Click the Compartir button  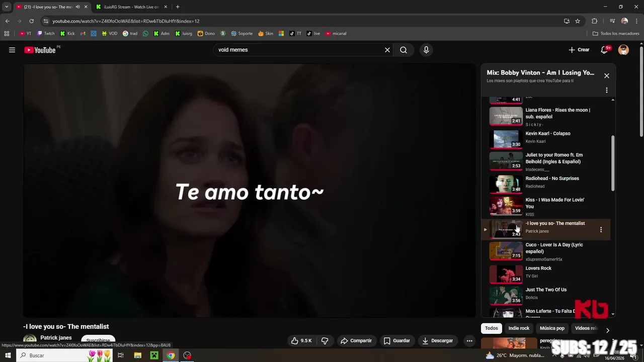point(356,340)
